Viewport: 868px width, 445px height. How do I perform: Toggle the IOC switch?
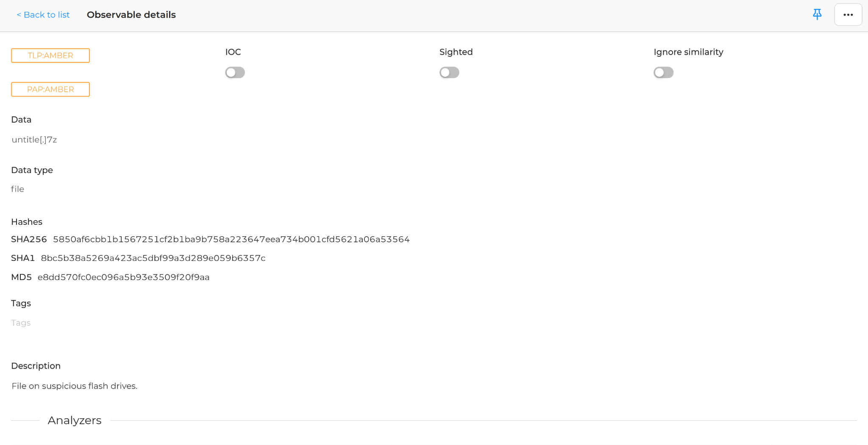coord(235,73)
